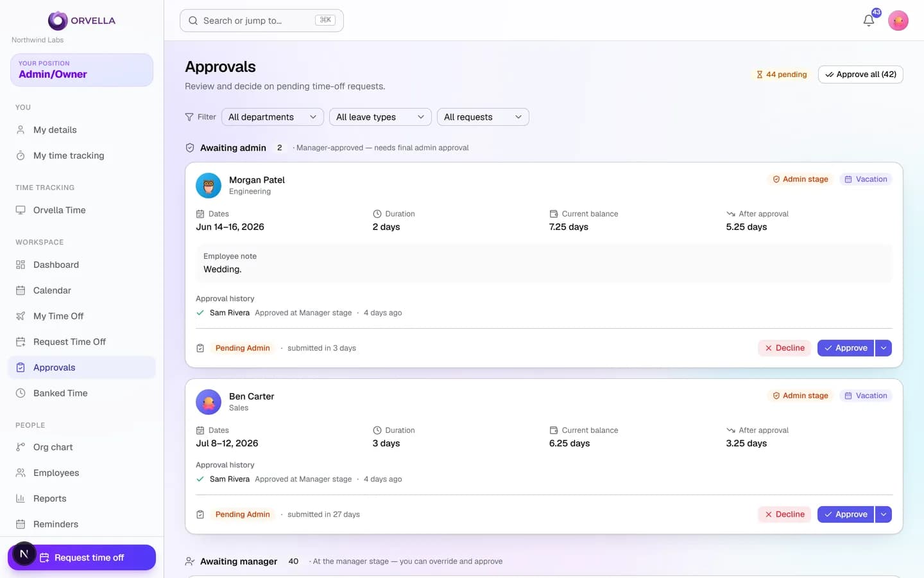Viewport: 924px width, 578px height.
Task: Click the My Time Off plane icon
Action: [21, 316]
